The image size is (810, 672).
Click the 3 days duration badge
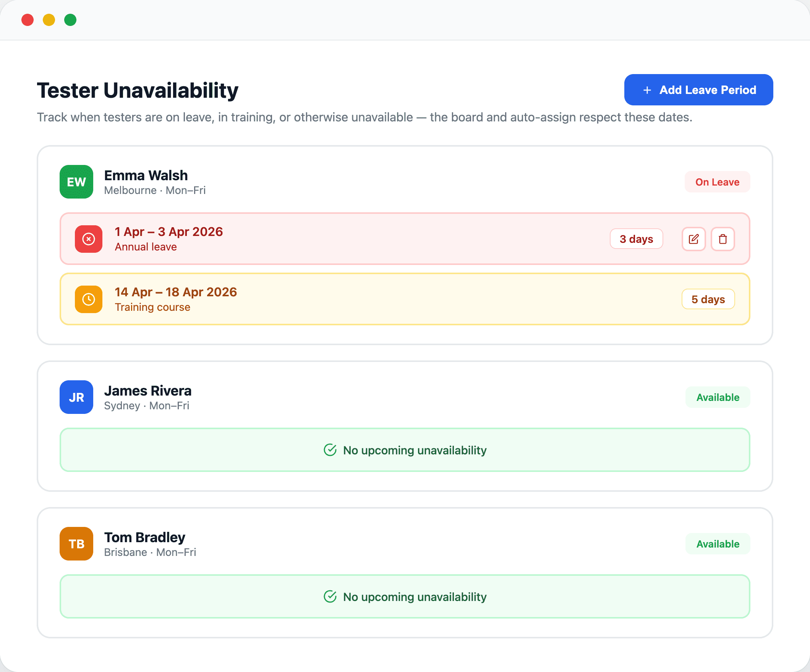pyautogui.click(x=636, y=239)
